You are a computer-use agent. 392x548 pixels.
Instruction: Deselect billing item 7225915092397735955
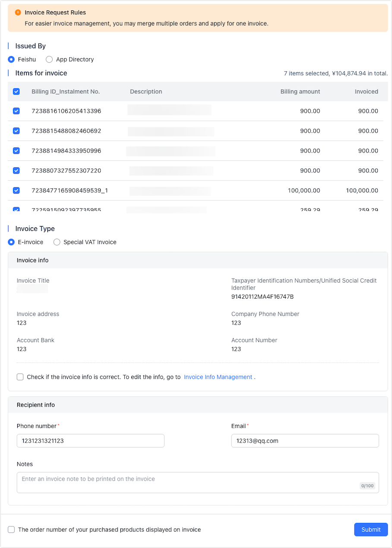16,210
